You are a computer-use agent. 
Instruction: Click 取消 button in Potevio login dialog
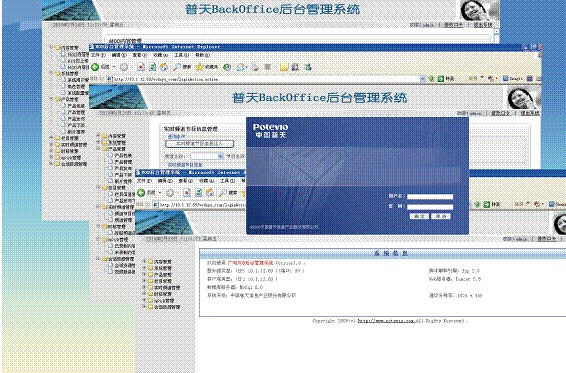[x=441, y=216]
